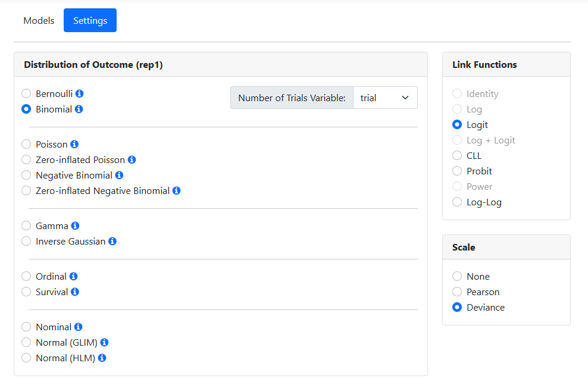The width and height of the screenshot is (588, 388).
Task: Select the Log-Log link function
Action: 457,202
